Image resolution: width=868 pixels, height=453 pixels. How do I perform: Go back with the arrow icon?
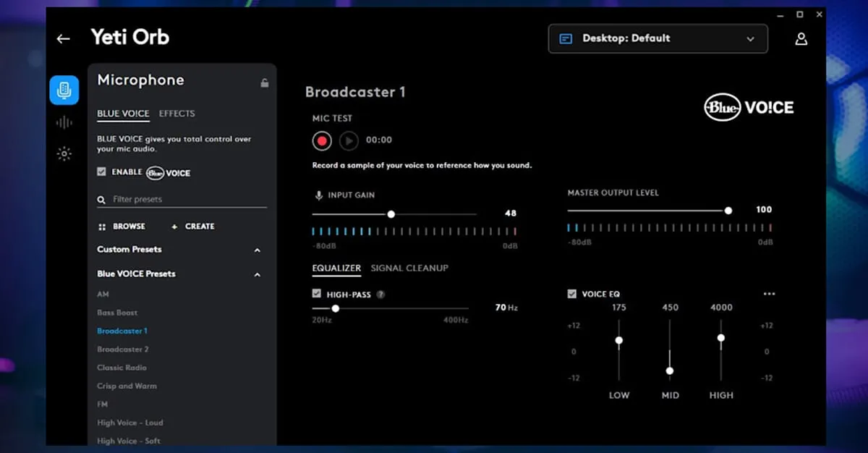click(x=64, y=39)
